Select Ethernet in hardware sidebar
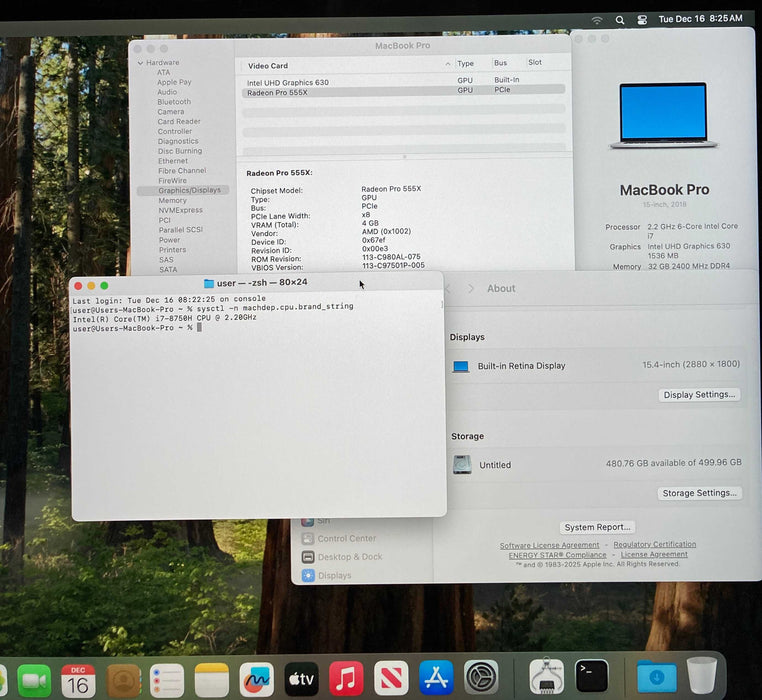762x700 pixels. [x=173, y=161]
